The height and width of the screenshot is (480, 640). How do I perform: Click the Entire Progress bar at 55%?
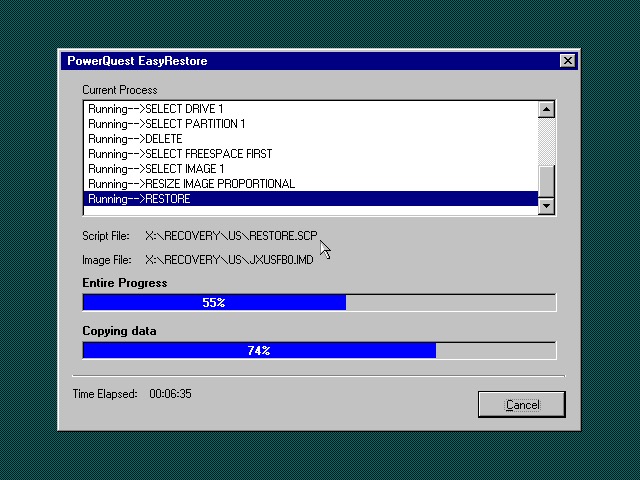click(x=214, y=302)
